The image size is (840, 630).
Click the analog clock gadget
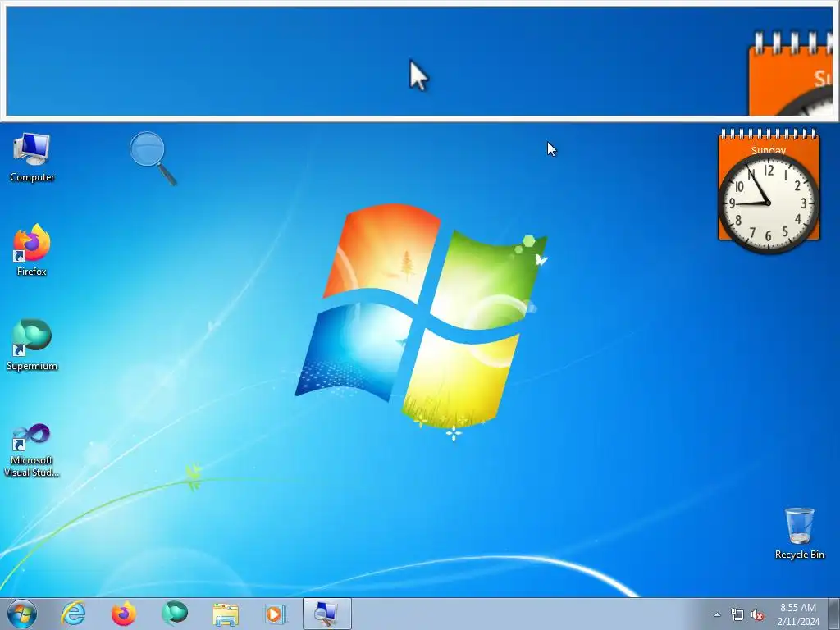point(769,203)
